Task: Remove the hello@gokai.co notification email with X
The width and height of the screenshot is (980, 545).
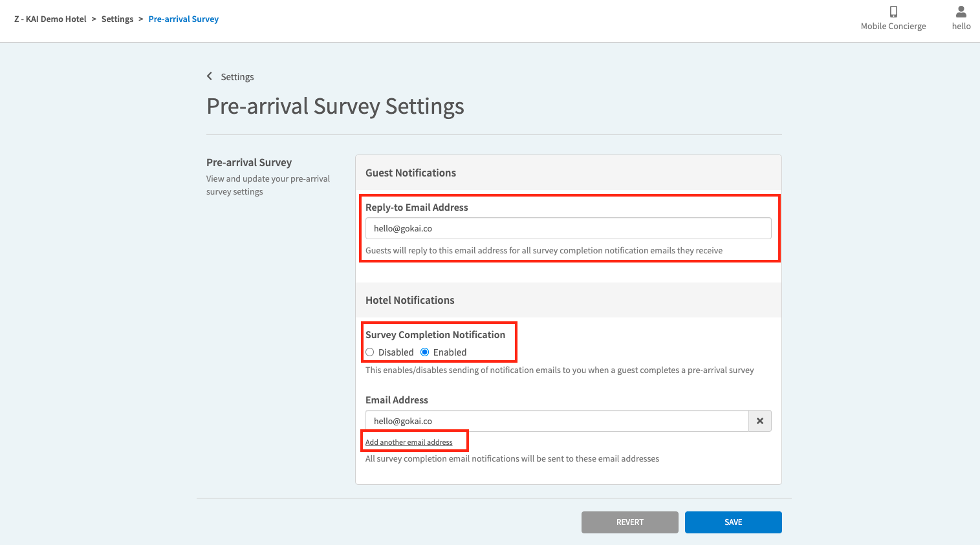Action: coord(759,421)
